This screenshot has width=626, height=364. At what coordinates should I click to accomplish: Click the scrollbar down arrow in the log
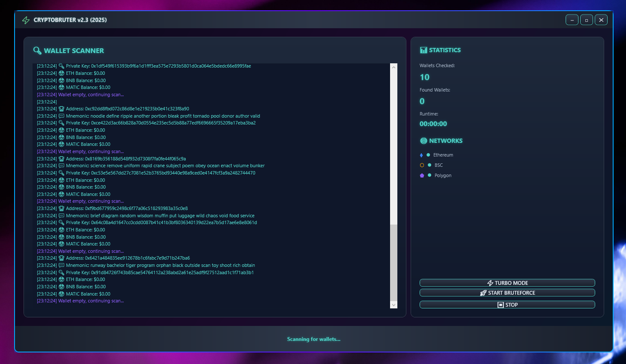click(x=393, y=305)
